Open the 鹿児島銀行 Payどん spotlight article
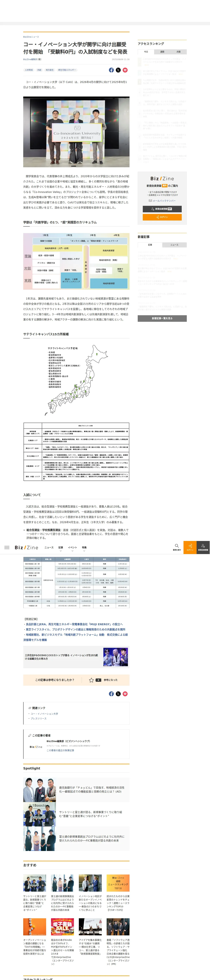Image resolution: width=210 pixels, height=980 pixels. (76, 790)
